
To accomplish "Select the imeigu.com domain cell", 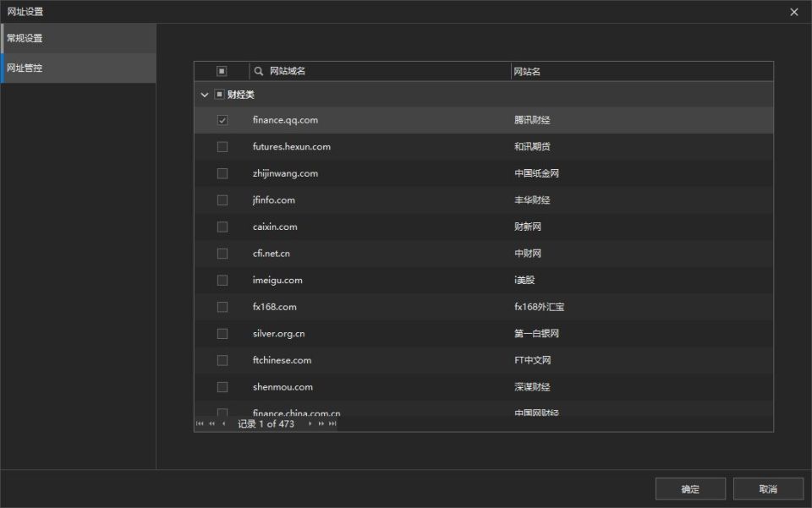I will (277, 281).
